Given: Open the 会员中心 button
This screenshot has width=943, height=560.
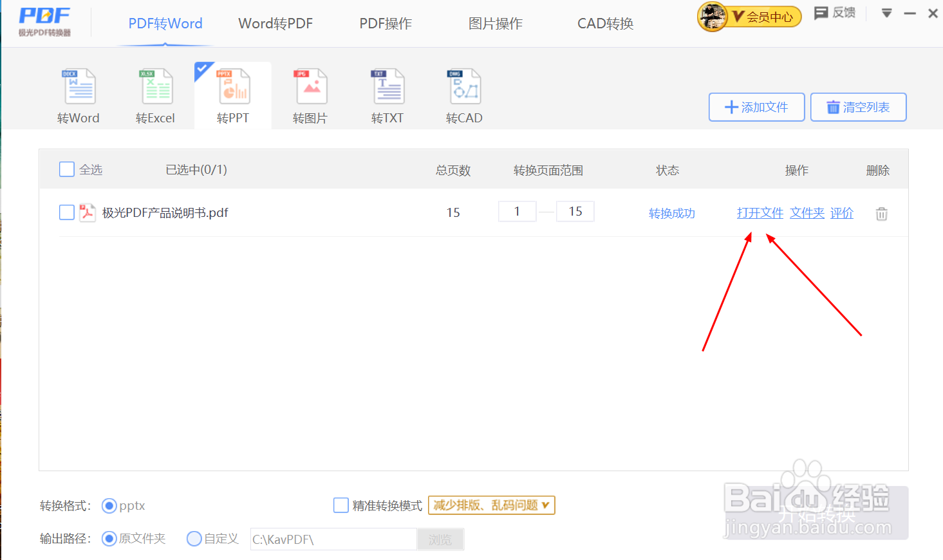Looking at the screenshot, I should 764,17.
